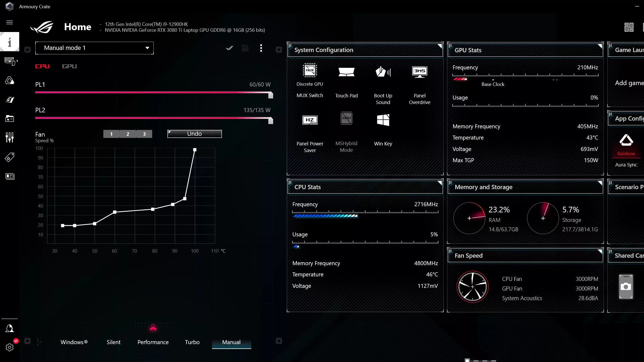Open the three-dot more options menu

[x=261, y=48]
